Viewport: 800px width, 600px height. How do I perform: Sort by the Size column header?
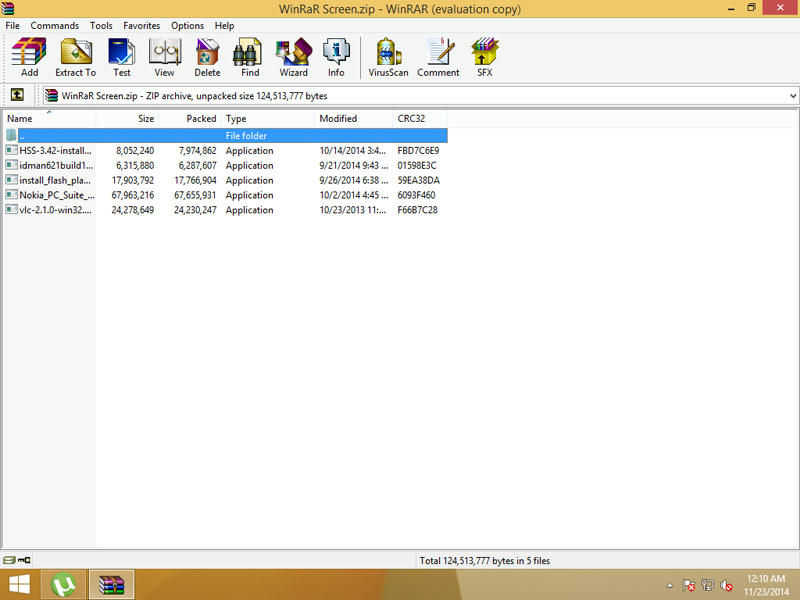[127, 118]
